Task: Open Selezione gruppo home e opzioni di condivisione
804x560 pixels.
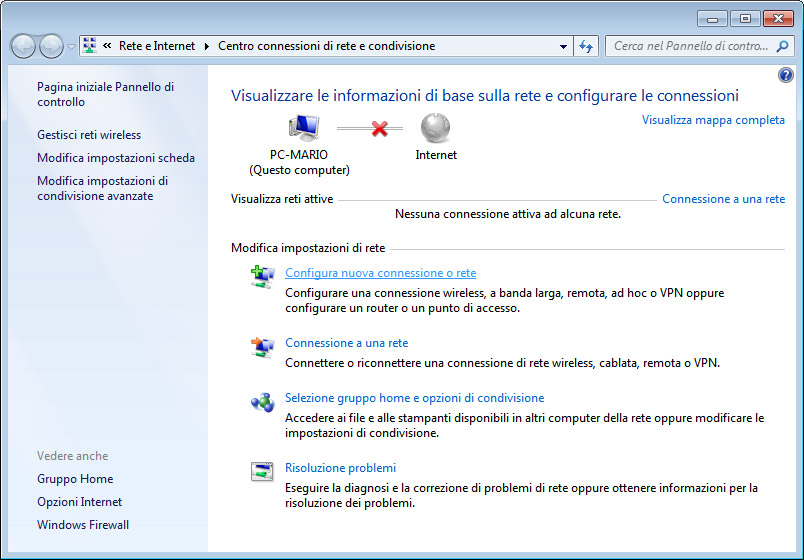Action: click(414, 398)
